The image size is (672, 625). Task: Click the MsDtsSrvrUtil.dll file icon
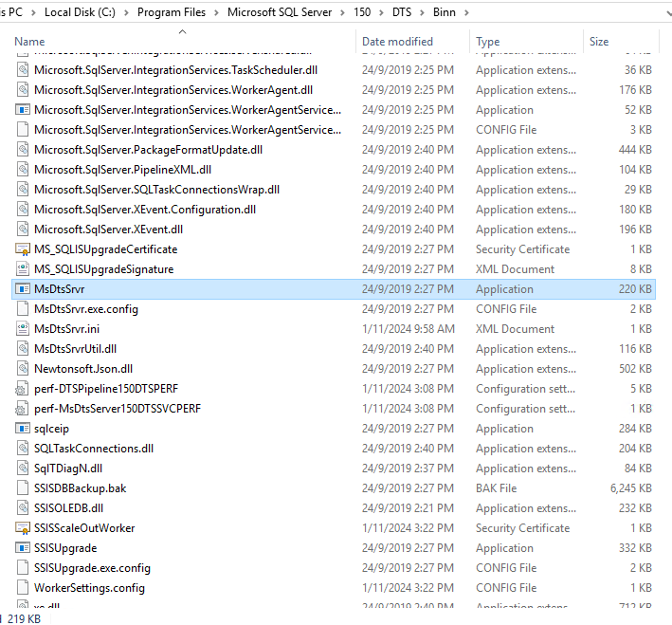pyautogui.click(x=23, y=349)
